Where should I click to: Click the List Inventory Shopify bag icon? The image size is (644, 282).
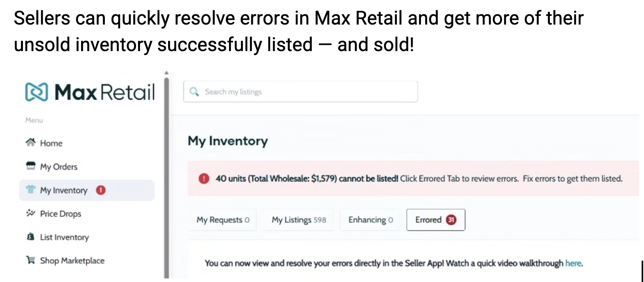[30, 237]
